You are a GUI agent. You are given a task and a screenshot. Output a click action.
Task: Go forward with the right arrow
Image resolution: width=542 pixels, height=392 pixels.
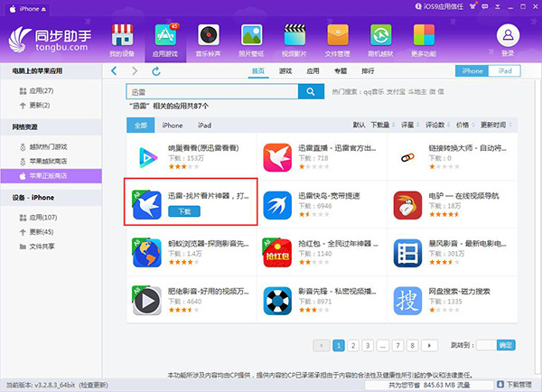pyautogui.click(x=135, y=70)
